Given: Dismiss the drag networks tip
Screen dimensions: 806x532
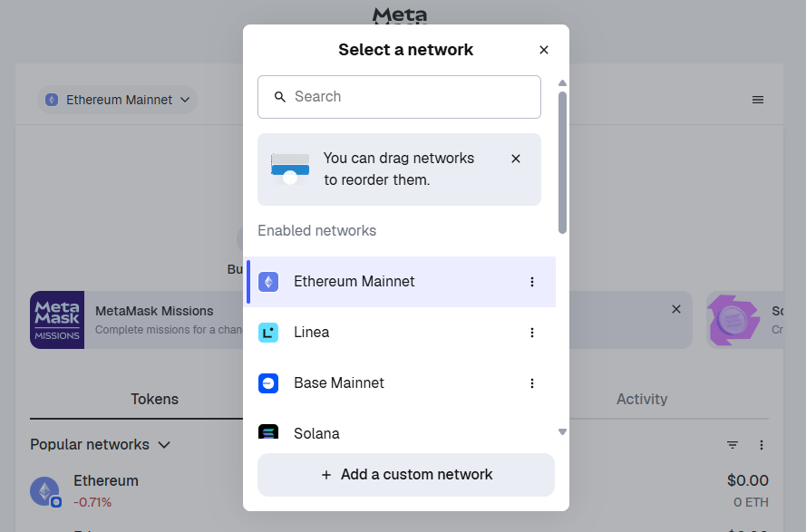Looking at the screenshot, I should 516,159.
